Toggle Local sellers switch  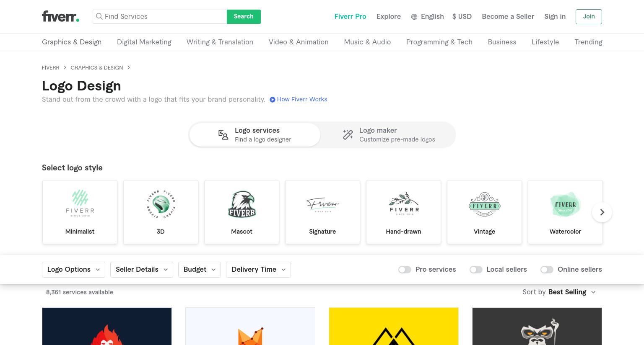[476, 270]
